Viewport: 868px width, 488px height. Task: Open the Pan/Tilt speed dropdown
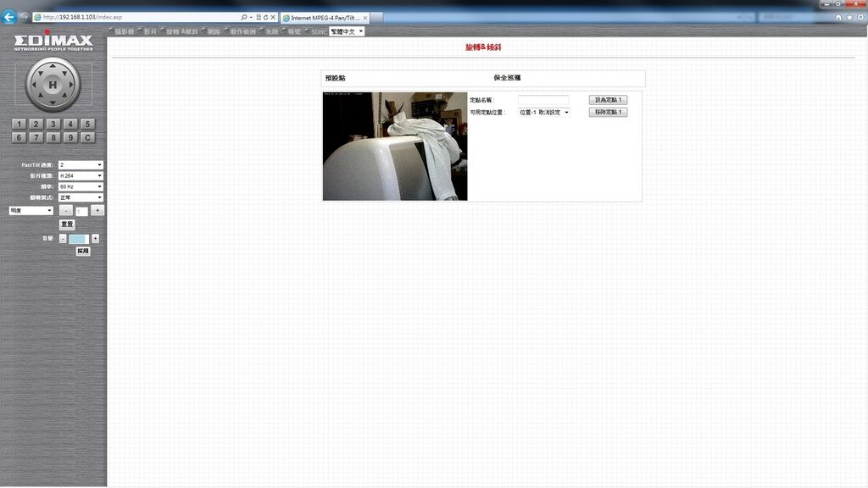coord(81,165)
